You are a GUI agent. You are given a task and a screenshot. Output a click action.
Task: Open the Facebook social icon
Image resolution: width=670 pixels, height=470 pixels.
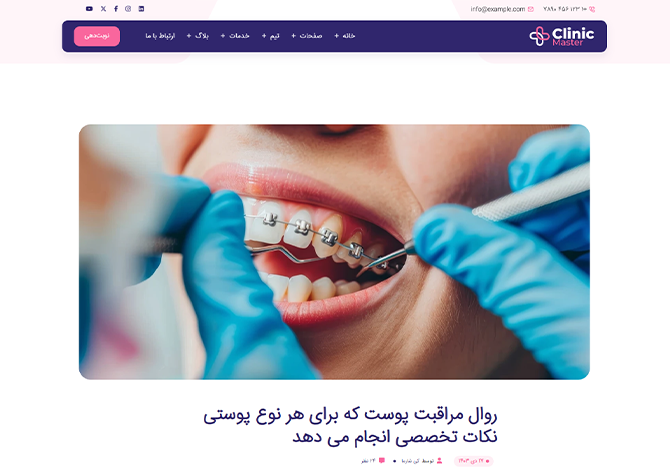116,9
